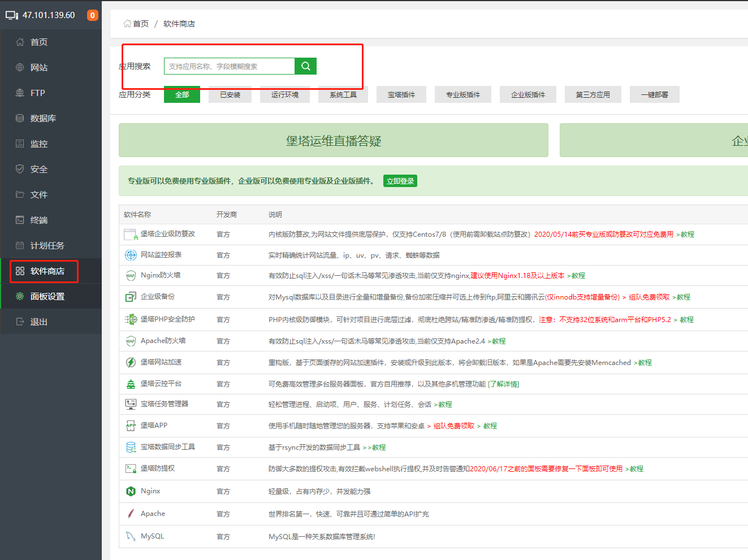Click the Nginx green hexagon icon
The image size is (748, 560).
[x=131, y=491]
